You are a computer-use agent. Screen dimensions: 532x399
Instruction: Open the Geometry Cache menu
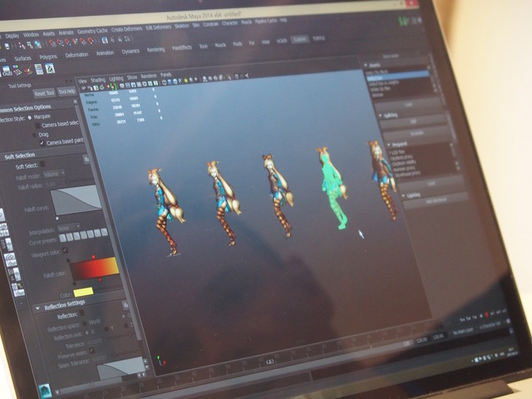[x=92, y=32]
